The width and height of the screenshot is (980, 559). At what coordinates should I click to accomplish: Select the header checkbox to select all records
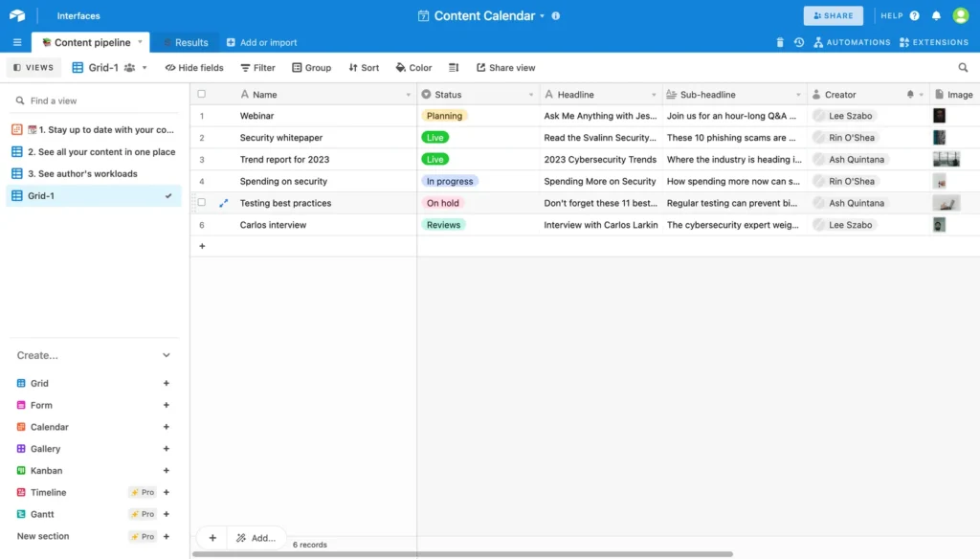[x=200, y=93]
